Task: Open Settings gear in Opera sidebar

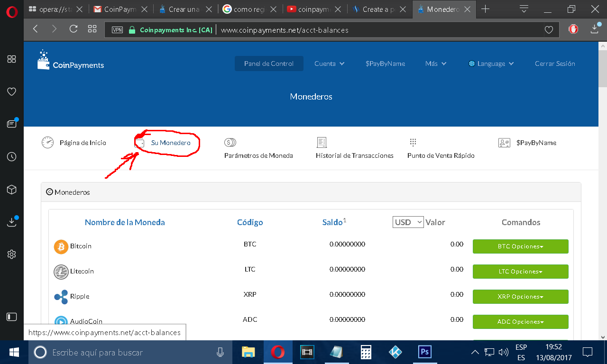Action: pos(12,254)
